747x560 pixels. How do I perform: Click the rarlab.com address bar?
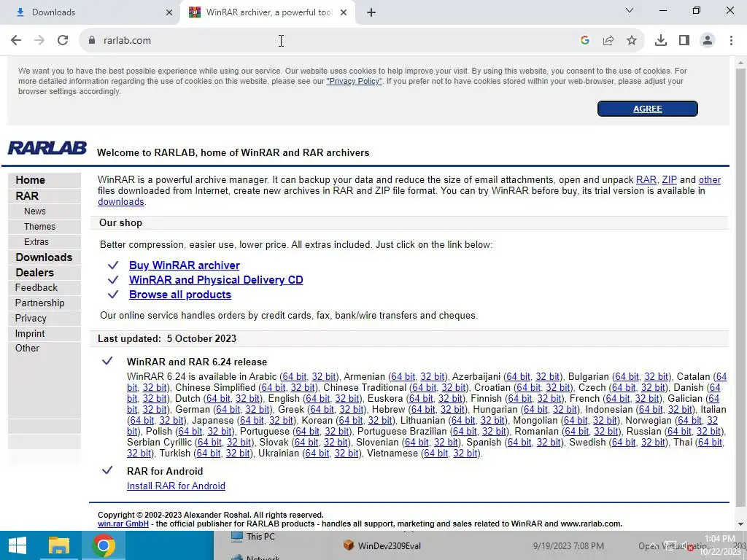pyautogui.click(x=329, y=41)
